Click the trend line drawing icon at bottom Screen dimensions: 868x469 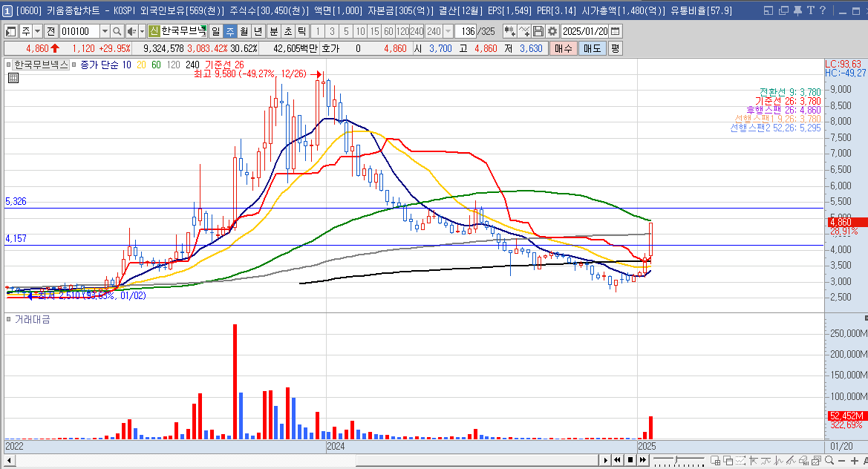click(x=792, y=460)
